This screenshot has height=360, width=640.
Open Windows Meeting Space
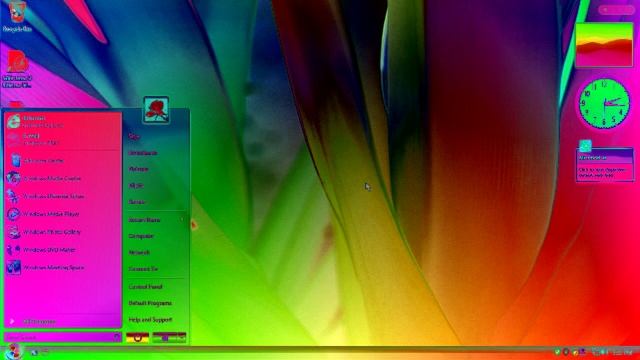(x=63, y=267)
